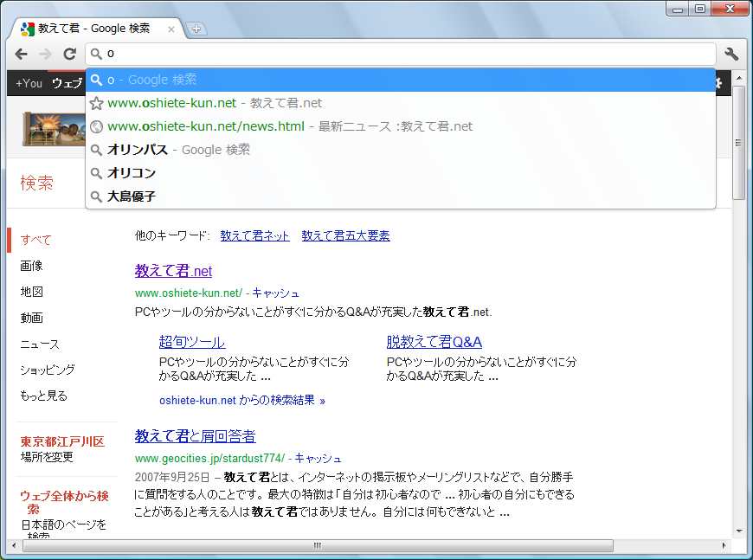
Task: Expand もっと見る filter options
Action: coord(43,396)
